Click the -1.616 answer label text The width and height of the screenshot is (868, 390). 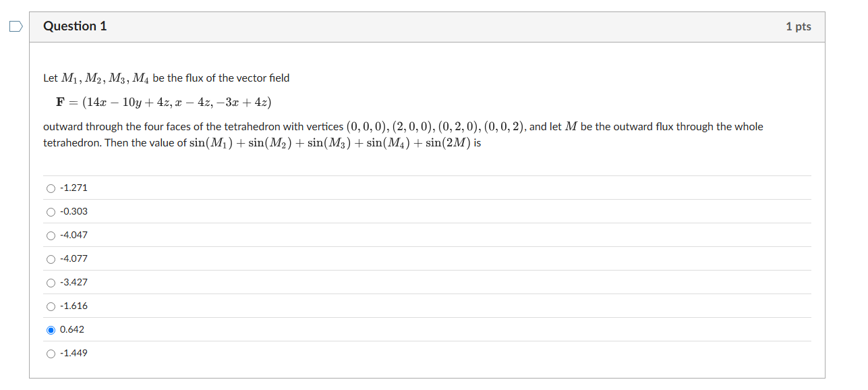73,306
